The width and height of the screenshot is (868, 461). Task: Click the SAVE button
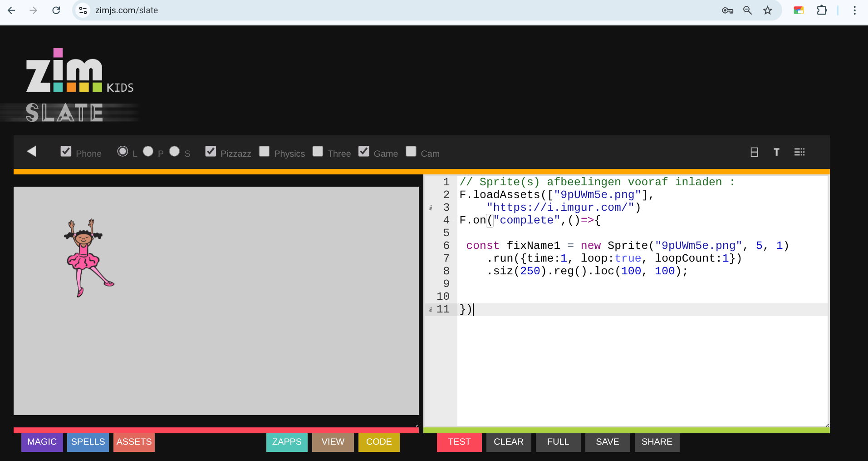607,442
